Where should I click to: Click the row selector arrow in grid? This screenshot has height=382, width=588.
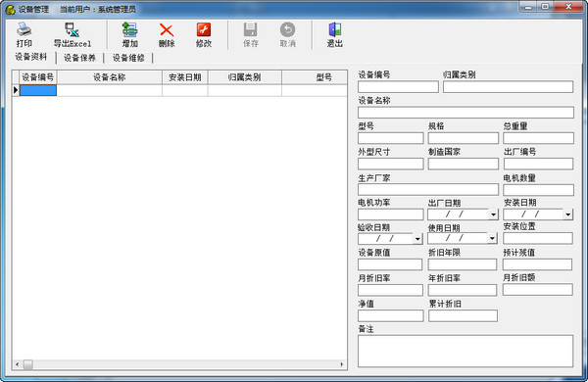pos(16,90)
